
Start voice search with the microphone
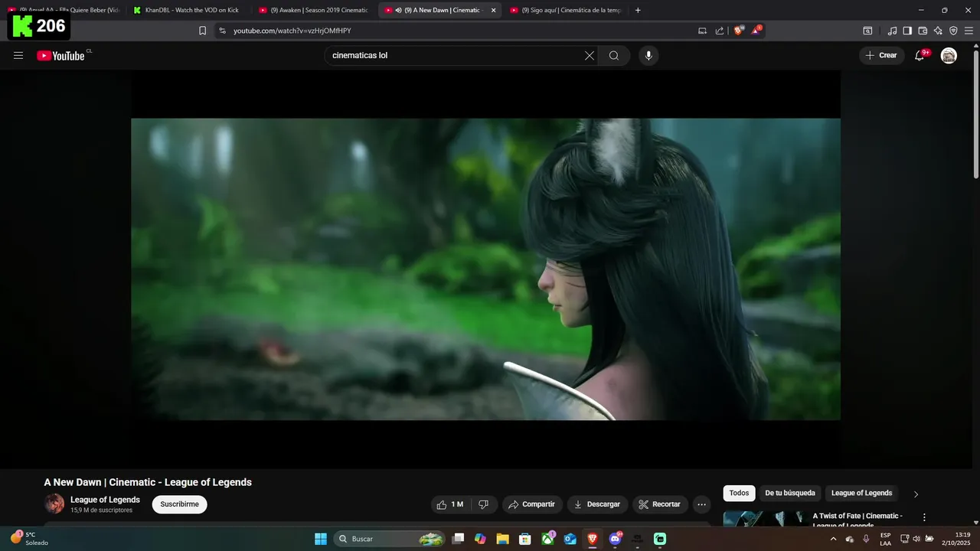pos(648,55)
